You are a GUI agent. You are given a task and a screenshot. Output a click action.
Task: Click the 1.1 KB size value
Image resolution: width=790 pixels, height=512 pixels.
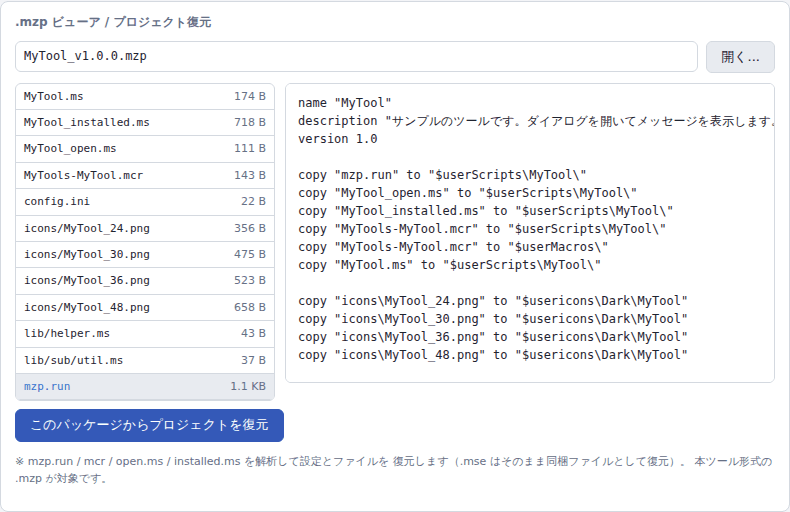pyautogui.click(x=248, y=387)
